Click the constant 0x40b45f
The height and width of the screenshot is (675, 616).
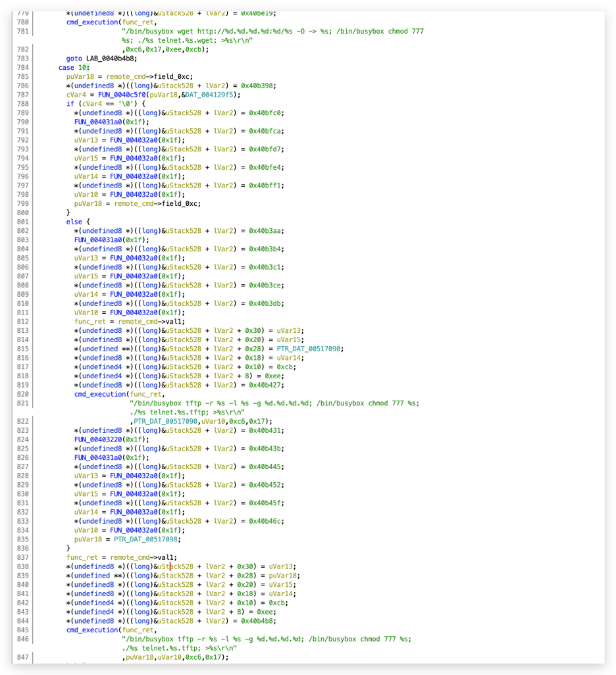pyautogui.click(x=265, y=503)
